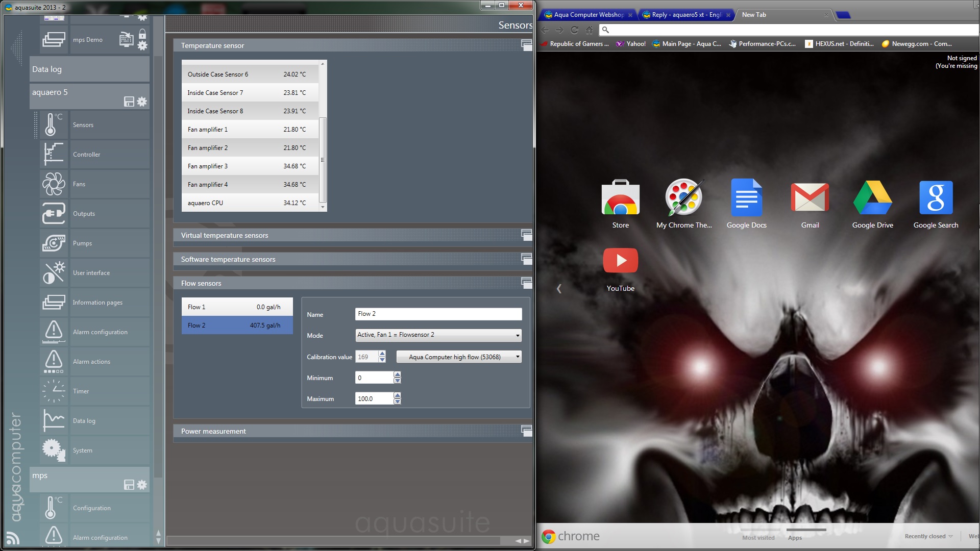Open the Google Drive app icon
The width and height of the screenshot is (980, 551).
[872, 198]
